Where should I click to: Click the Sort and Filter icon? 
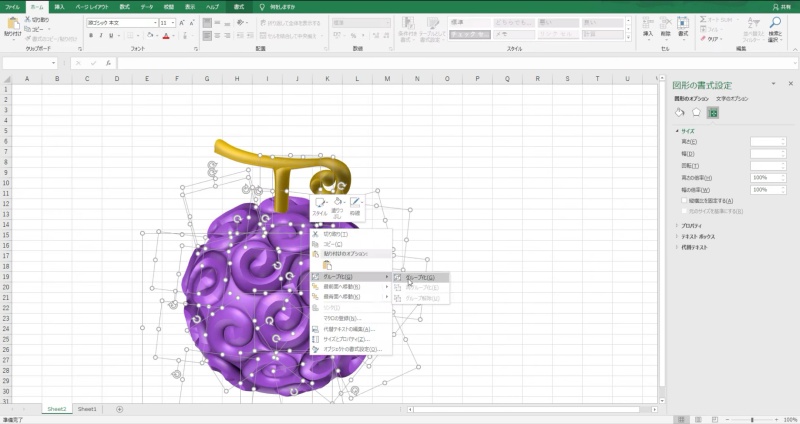[754, 23]
